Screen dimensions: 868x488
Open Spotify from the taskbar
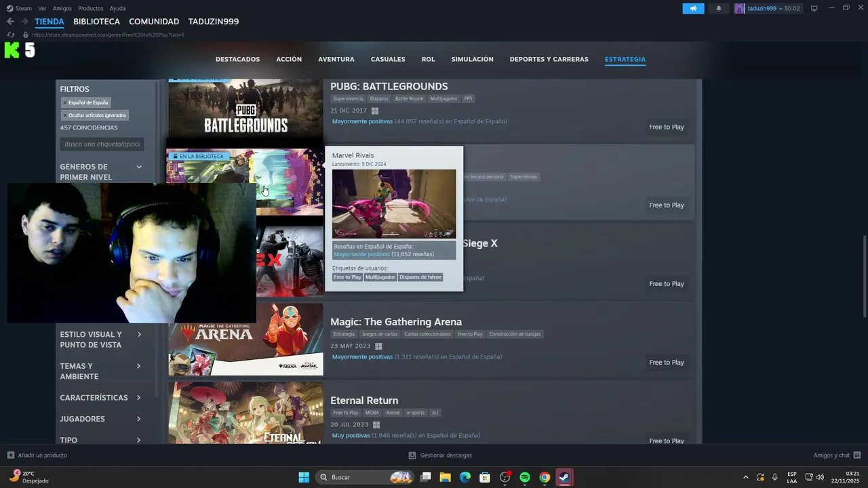525,477
